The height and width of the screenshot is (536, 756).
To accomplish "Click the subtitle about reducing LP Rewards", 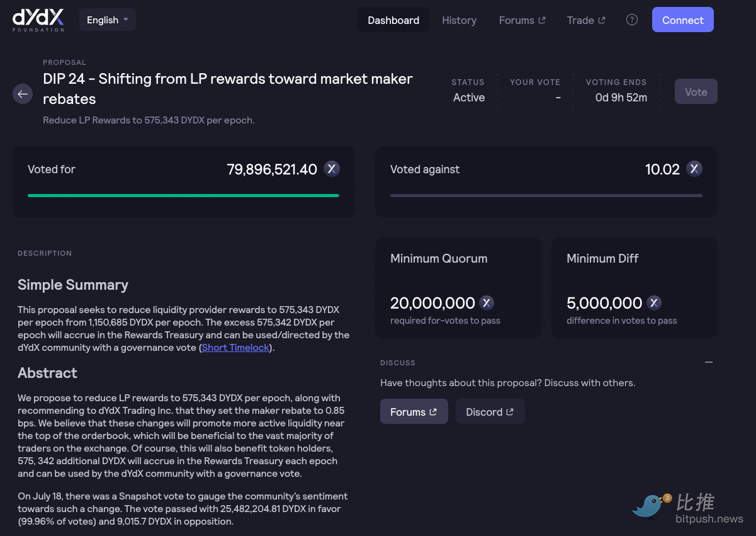I will point(149,120).
